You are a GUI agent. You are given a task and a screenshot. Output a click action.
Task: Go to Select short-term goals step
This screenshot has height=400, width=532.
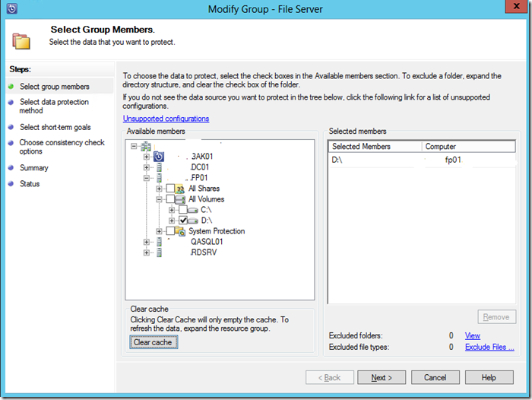click(x=55, y=127)
